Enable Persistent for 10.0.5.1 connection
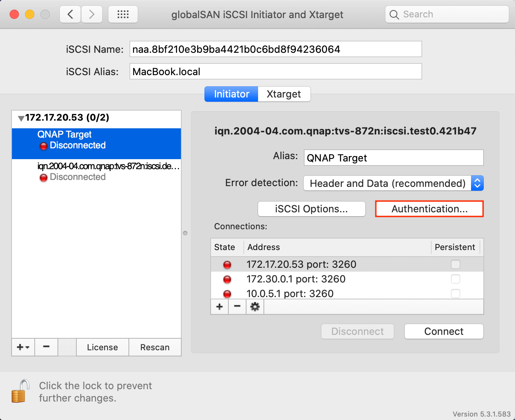 pyautogui.click(x=456, y=294)
